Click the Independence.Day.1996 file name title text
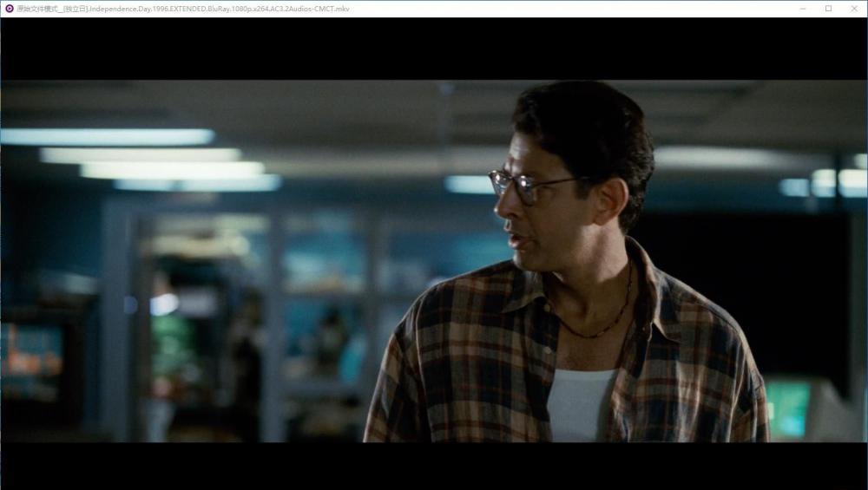The image size is (868, 490). click(182, 9)
